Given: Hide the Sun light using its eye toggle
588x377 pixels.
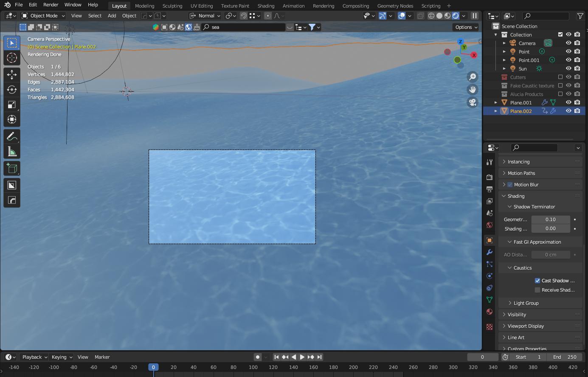Looking at the screenshot, I should coord(568,68).
